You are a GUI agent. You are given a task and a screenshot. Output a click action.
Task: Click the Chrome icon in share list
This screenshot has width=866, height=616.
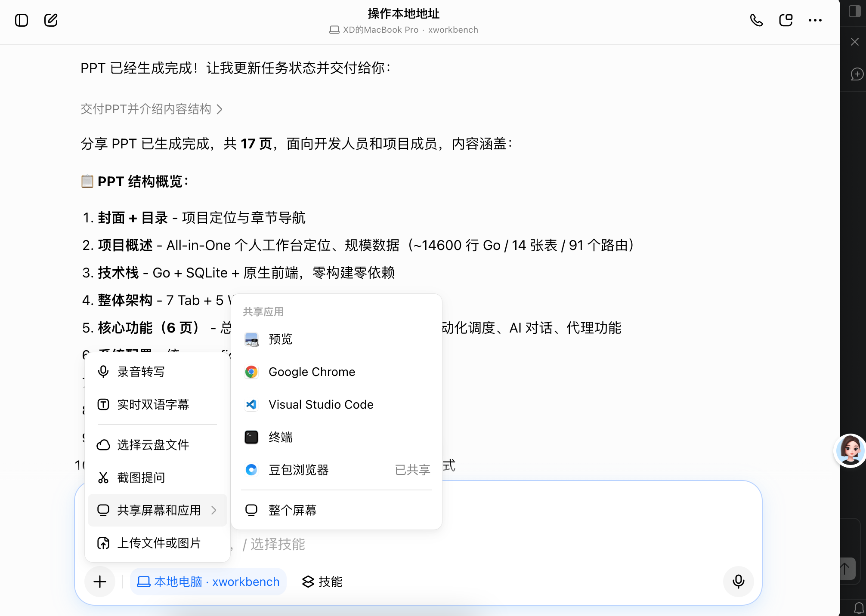coord(251,372)
